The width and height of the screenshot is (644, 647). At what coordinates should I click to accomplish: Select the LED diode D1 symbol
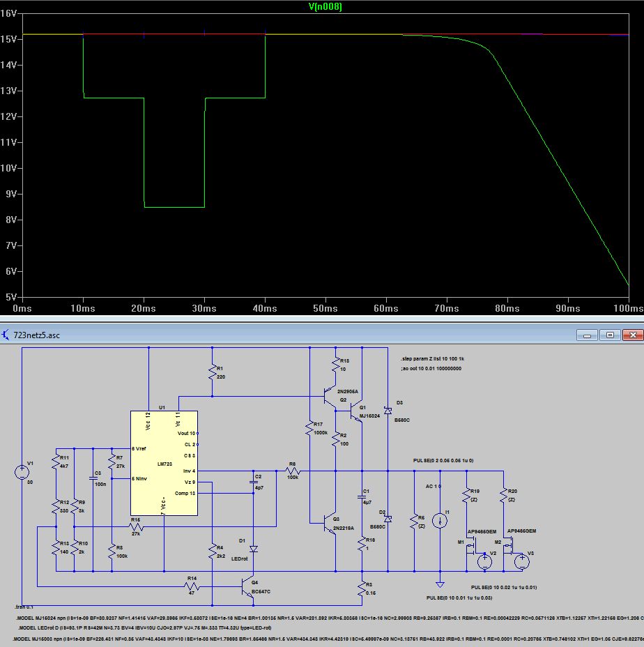coord(254,549)
